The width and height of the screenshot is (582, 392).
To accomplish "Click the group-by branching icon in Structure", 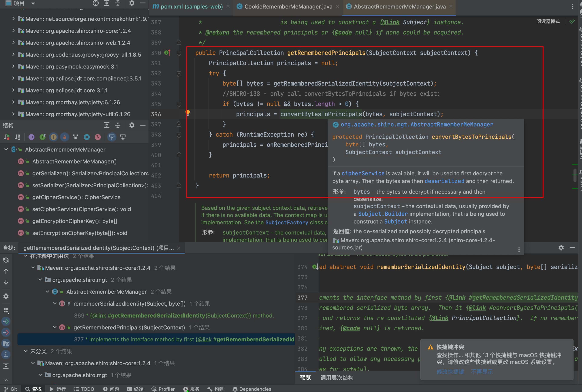I will 76,137.
